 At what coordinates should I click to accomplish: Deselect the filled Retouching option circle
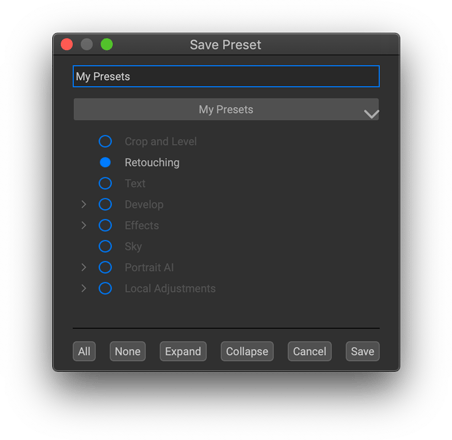(105, 162)
